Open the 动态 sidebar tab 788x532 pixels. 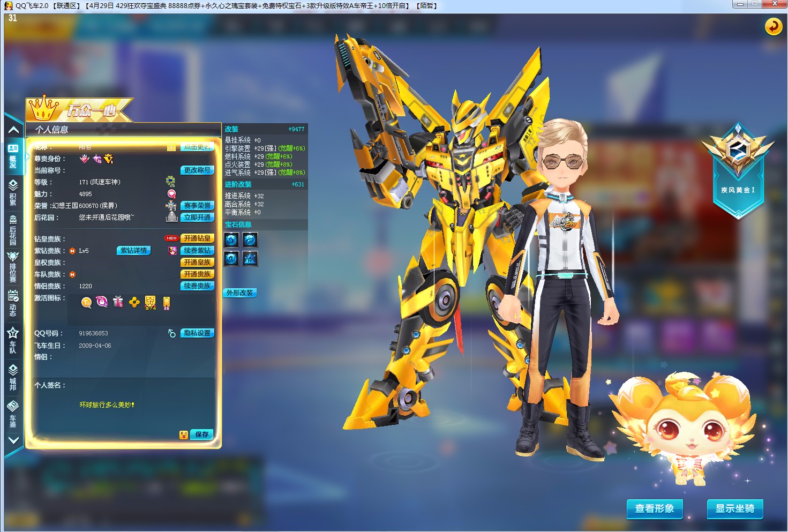click(13, 303)
